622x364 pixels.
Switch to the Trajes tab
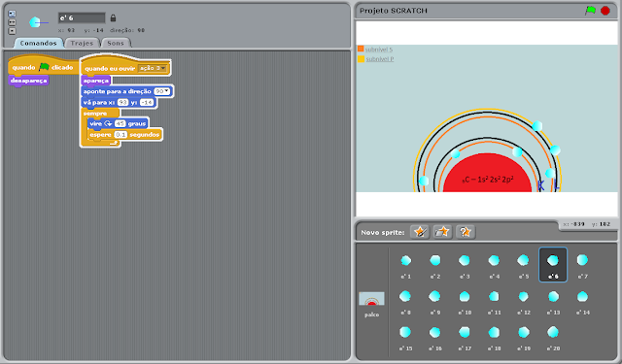82,43
